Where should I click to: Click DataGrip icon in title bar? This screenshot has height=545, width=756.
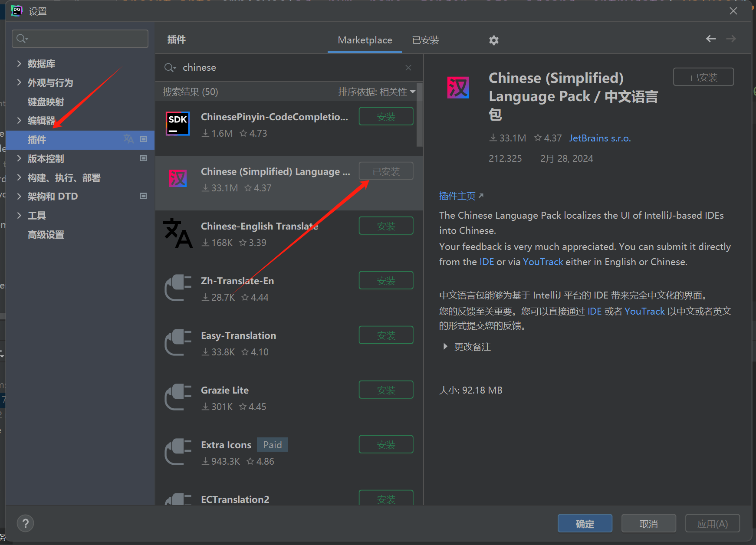(16, 11)
